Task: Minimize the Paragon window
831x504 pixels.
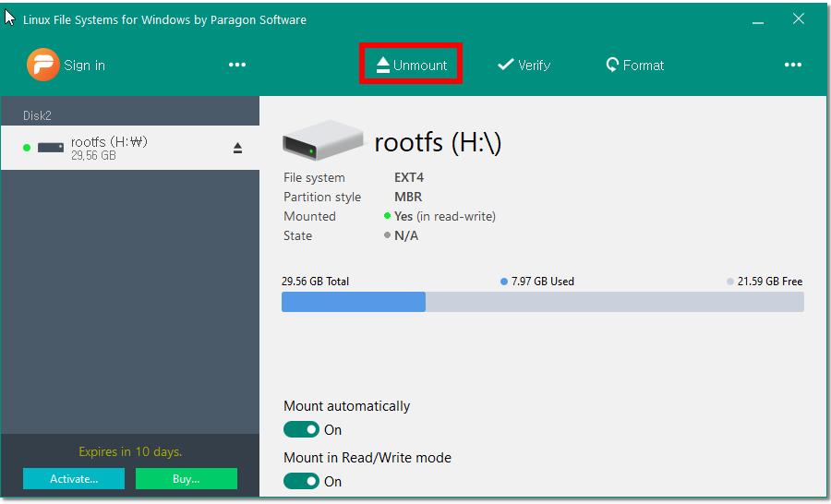Action: (x=758, y=20)
